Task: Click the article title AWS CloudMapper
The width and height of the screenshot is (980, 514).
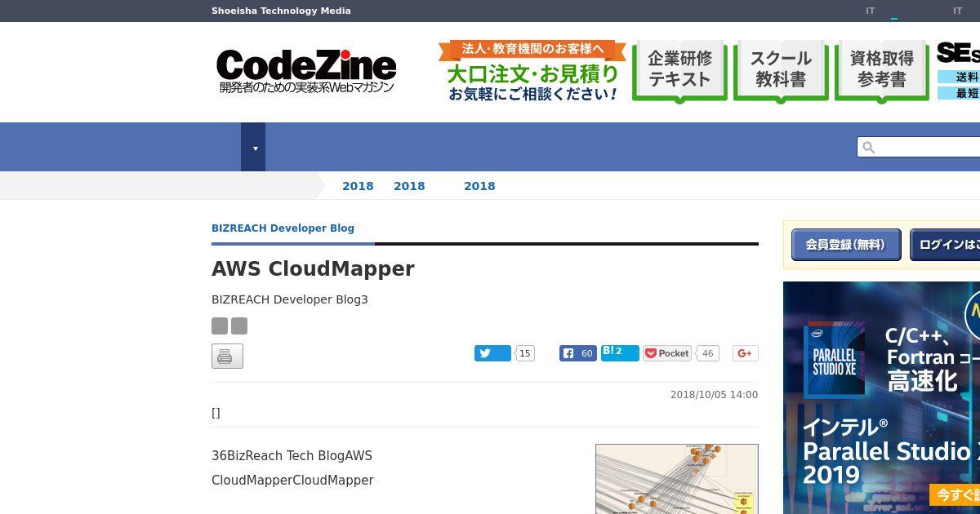Action: [x=313, y=268]
